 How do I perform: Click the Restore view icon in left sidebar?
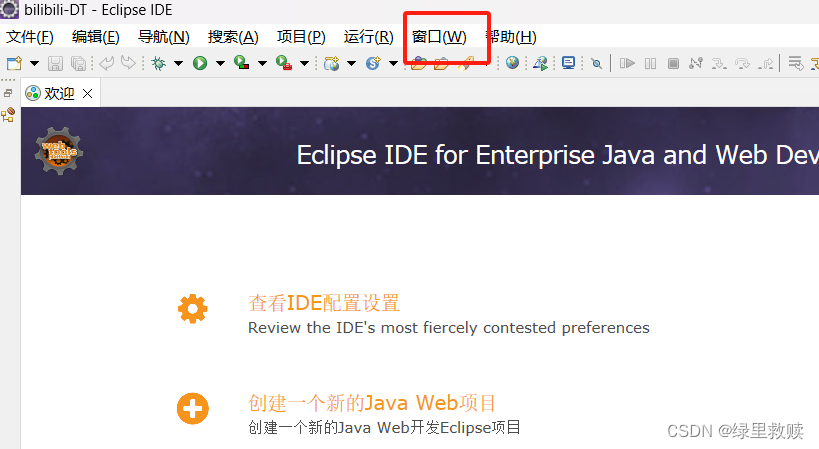(8, 93)
